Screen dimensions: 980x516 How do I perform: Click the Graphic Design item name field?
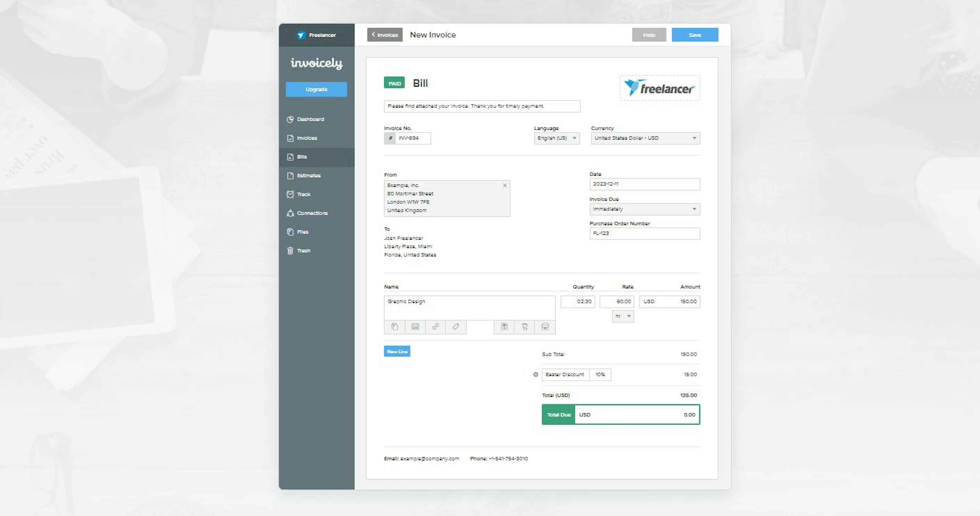pyautogui.click(x=470, y=308)
